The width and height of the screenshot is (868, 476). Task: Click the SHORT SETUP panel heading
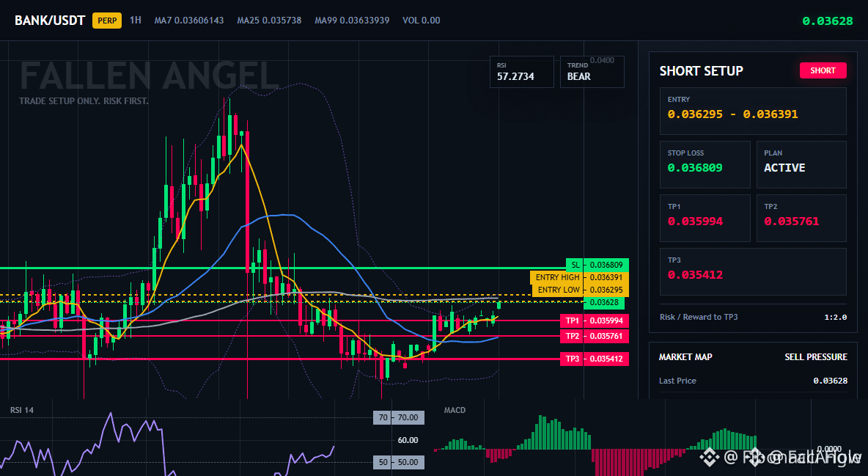point(701,71)
